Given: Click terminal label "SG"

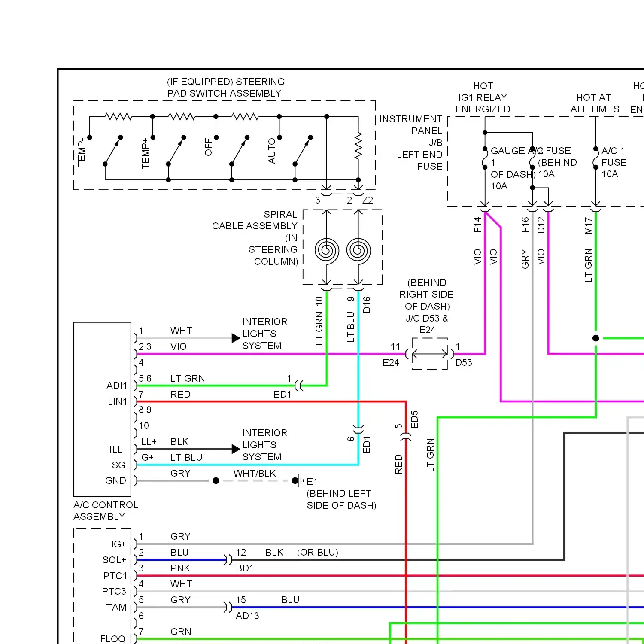Looking at the screenshot, I should (118, 465).
